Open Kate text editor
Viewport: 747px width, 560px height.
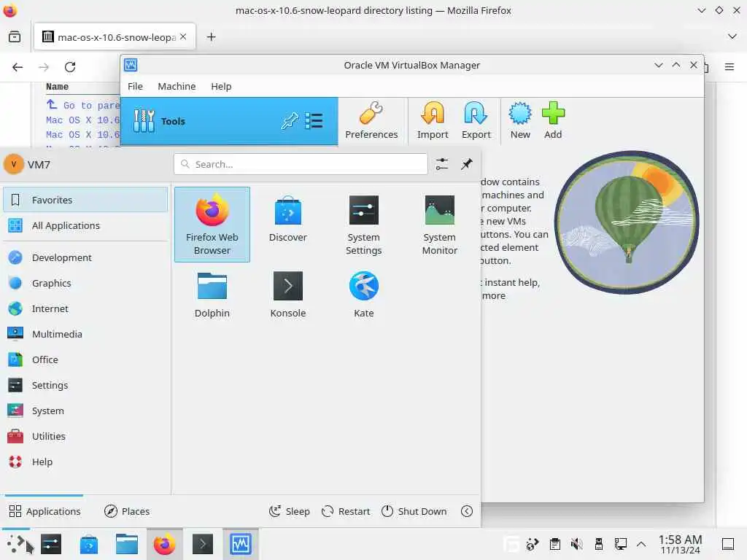pos(363,295)
